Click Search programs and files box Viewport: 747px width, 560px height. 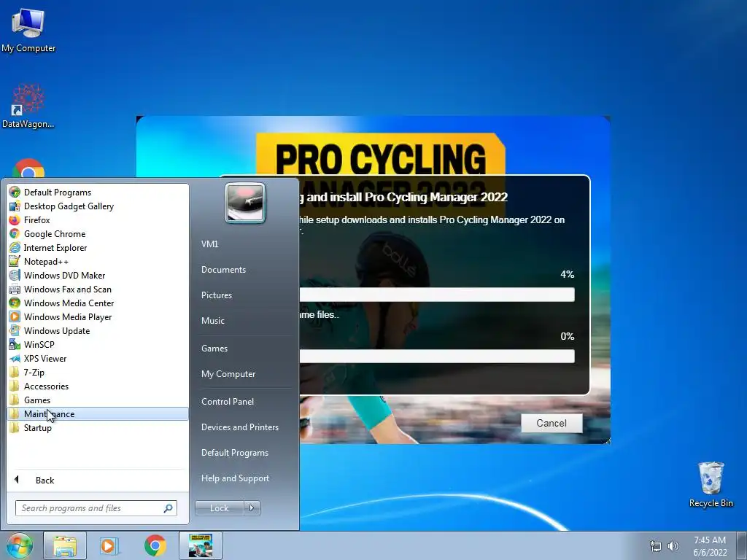(96, 508)
